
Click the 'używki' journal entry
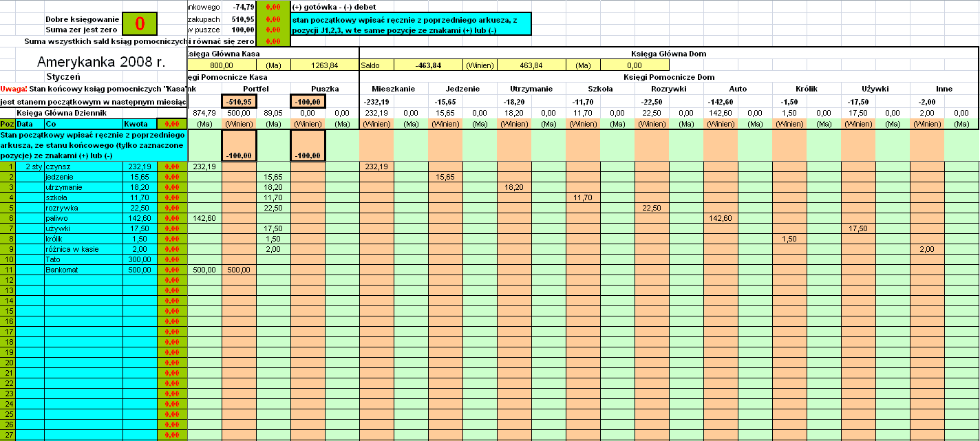[84, 228]
